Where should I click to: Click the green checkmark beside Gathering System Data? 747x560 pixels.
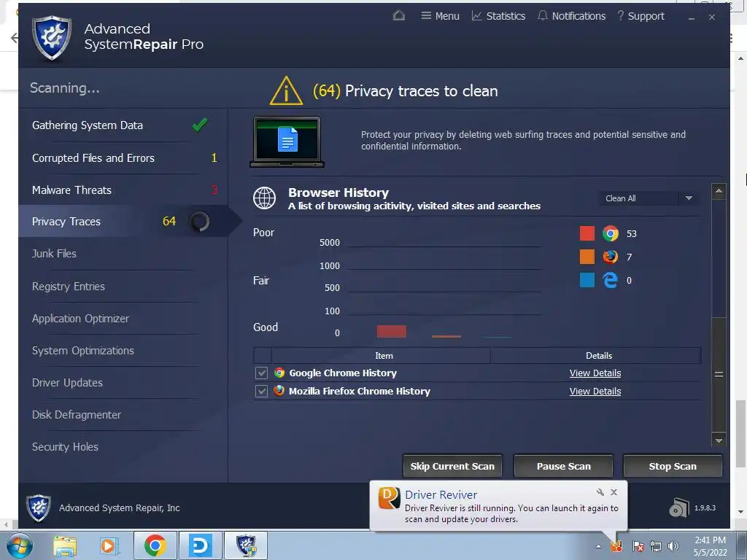pos(200,125)
